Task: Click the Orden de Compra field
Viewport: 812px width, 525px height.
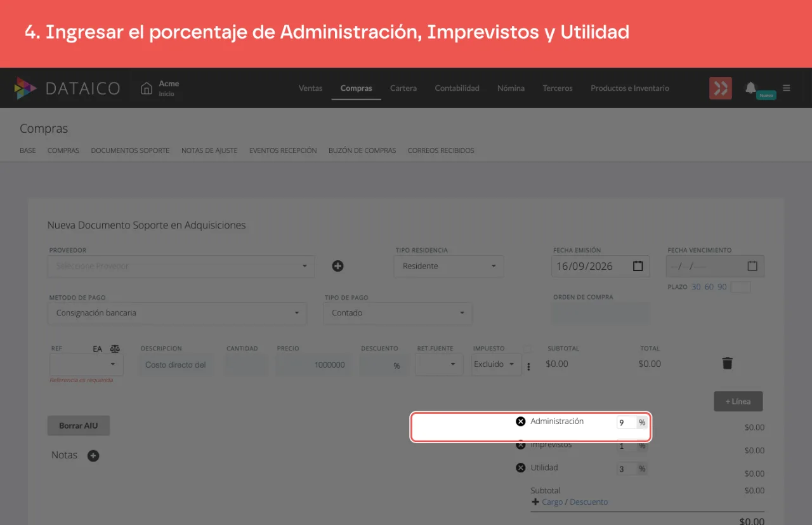Action: coord(601,313)
